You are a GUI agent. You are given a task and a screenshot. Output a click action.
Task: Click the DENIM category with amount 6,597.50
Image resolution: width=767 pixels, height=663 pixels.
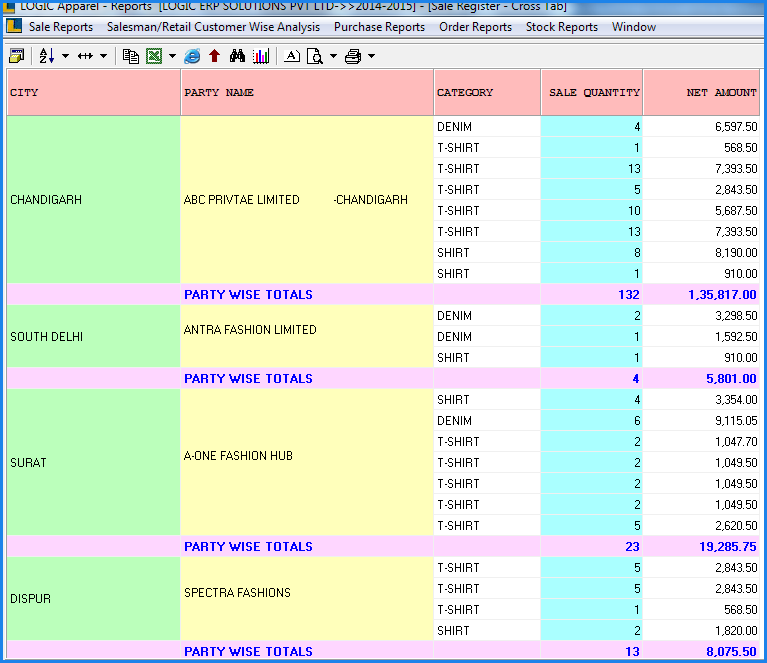tap(487, 127)
